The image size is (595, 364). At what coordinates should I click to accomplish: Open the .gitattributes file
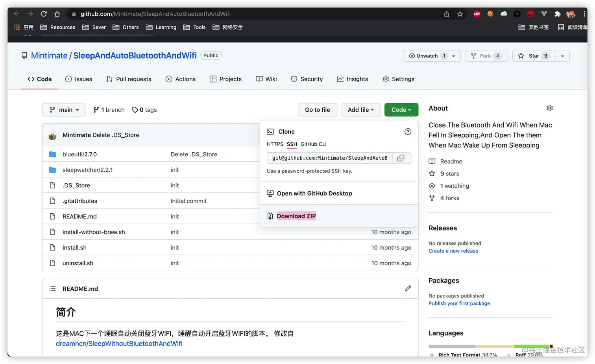click(x=80, y=201)
